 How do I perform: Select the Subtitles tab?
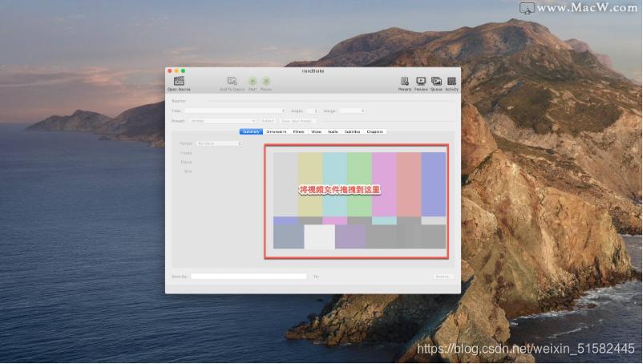click(x=352, y=131)
